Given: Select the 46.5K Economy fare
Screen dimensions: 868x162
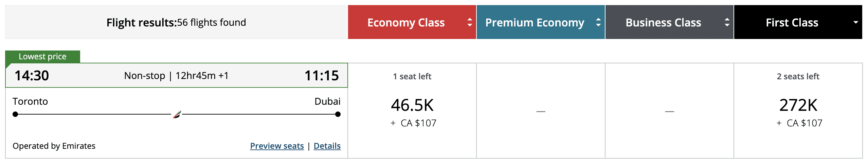Looking at the screenshot, I should pyautogui.click(x=412, y=105).
